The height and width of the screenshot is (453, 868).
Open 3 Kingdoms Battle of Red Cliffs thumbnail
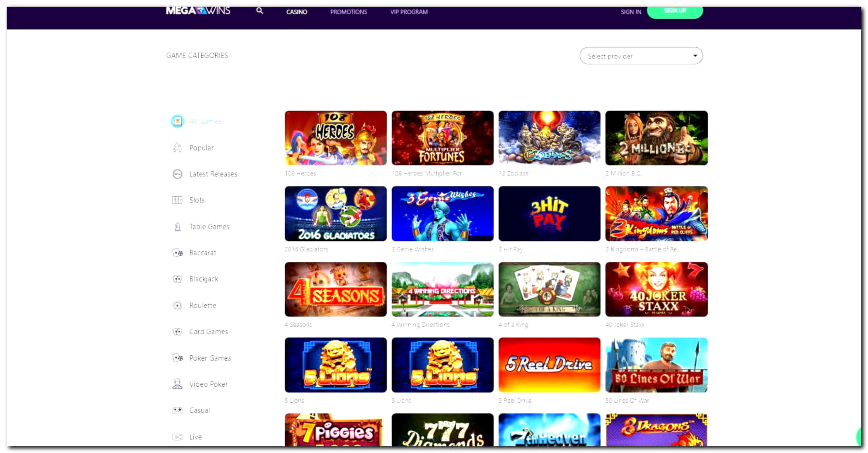pos(657,214)
